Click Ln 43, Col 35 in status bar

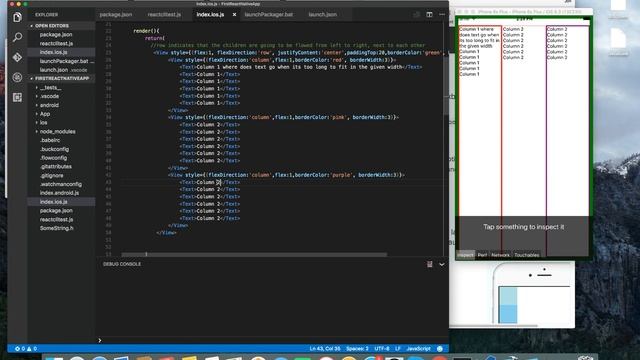[325, 349]
